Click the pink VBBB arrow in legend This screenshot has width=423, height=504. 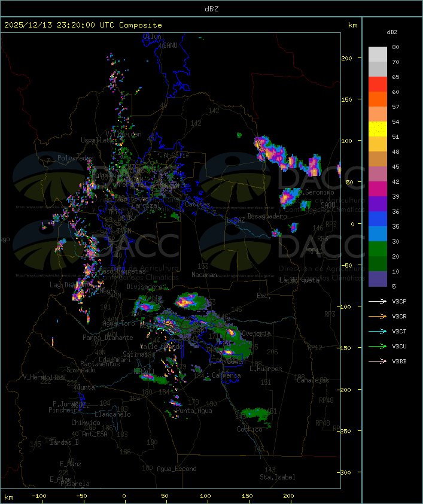[x=378, y=362]
